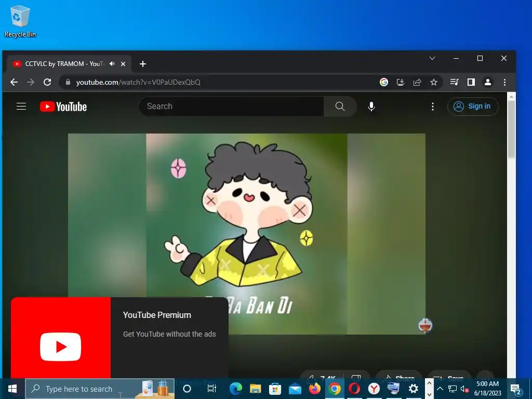Image resolution: width=532 pixels, height=399 pixels.
Task: Switch to the CCTVLC by TRAMOM tab
Action: point(64,64)
